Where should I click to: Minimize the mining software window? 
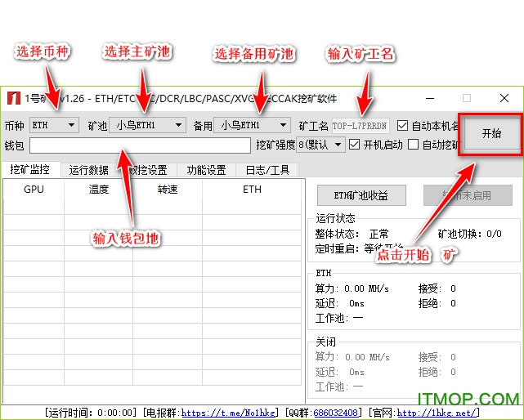[x=430, y=98]
